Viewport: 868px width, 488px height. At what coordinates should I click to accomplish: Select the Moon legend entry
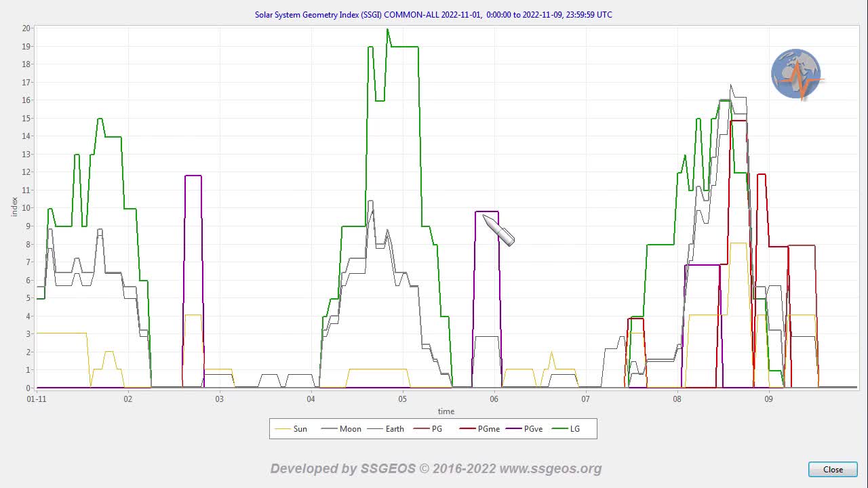(341, 428)
